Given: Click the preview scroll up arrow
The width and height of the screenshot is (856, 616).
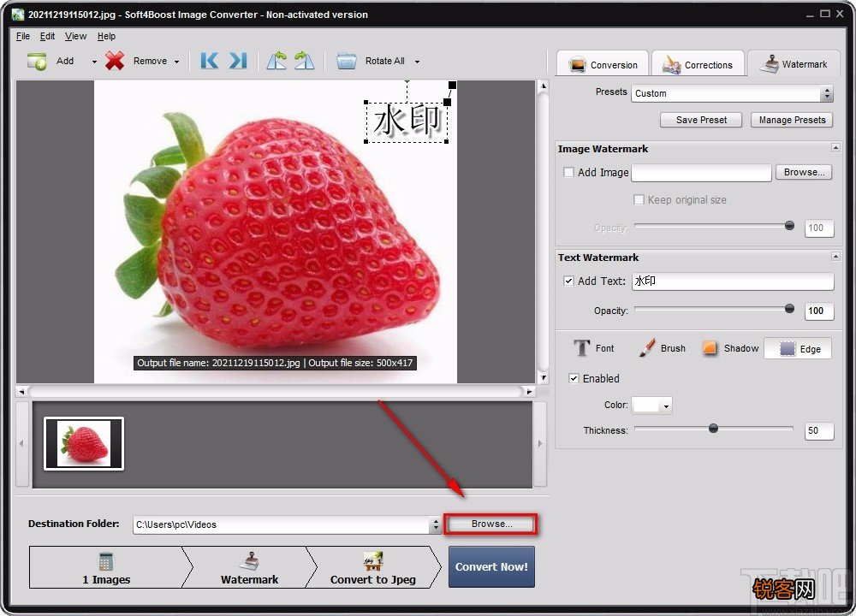Looking at the screenshot, I should point(544,86).
